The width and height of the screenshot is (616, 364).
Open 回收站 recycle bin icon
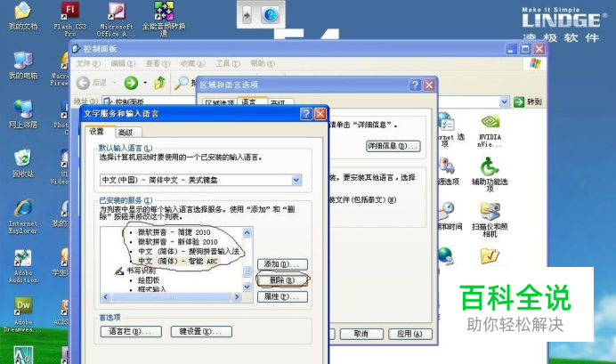tap(23, 164)
